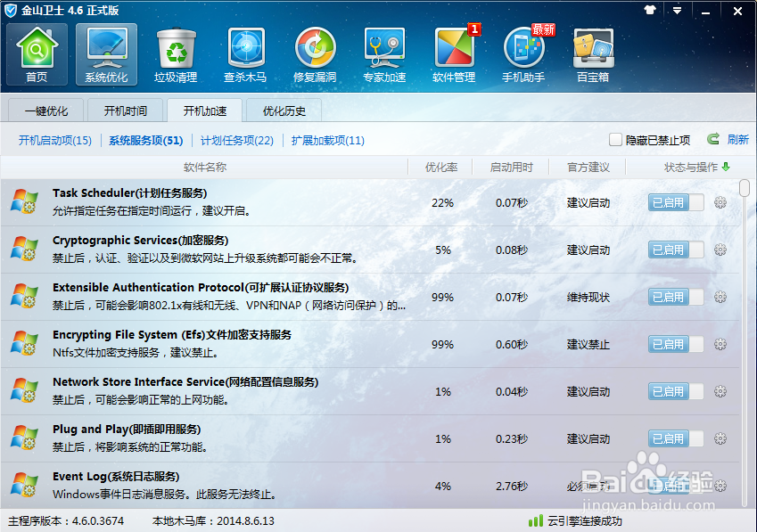Toggle 已启用 switch for Plug and Play
The height and width of the screenshot is (532, 757).
click(676, 439)
